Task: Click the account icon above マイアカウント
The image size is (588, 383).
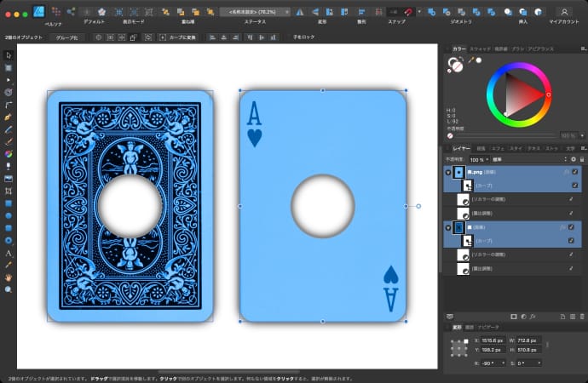Action: pyautogui.click(x=563, y=11)
